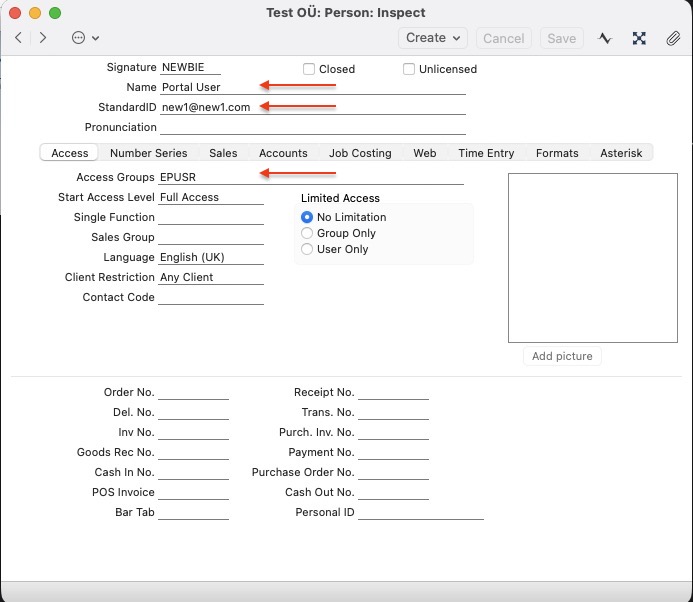Click the Access Groups field
This screenshot has width=693, height=602.
[310, 177]
